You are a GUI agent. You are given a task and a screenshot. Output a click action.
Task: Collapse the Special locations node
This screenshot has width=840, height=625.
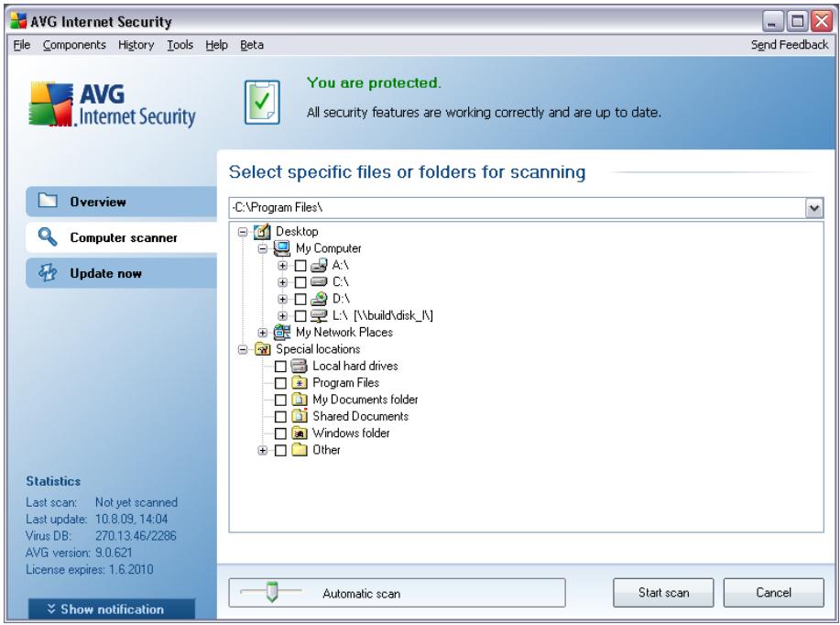click(x=243, y=349)
